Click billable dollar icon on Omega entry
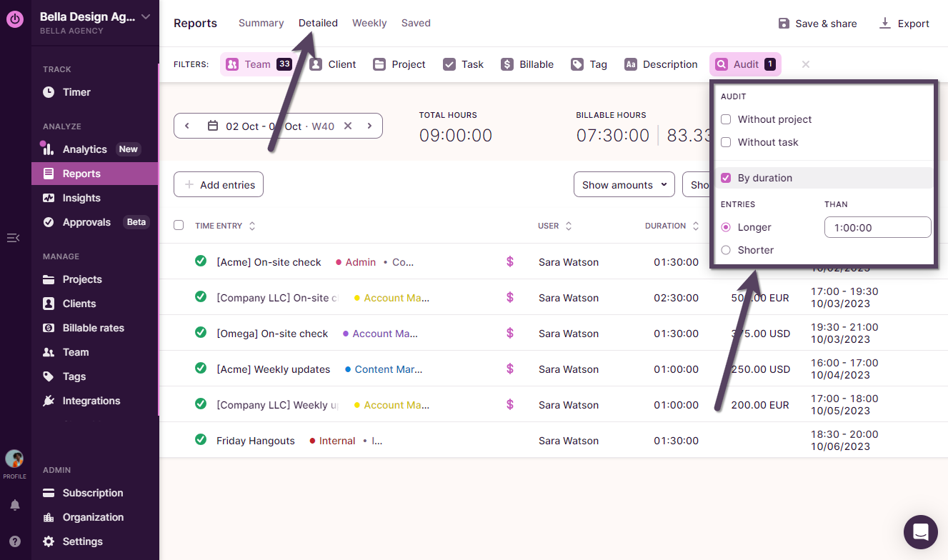 point(510,334)
